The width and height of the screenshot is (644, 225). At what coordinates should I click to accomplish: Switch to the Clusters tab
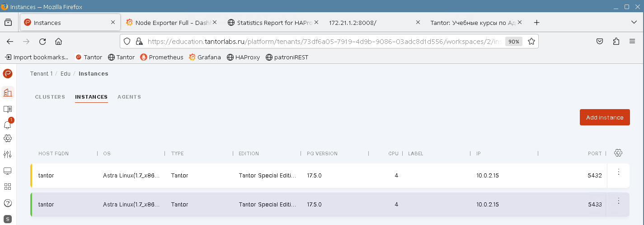coord(50,97)
